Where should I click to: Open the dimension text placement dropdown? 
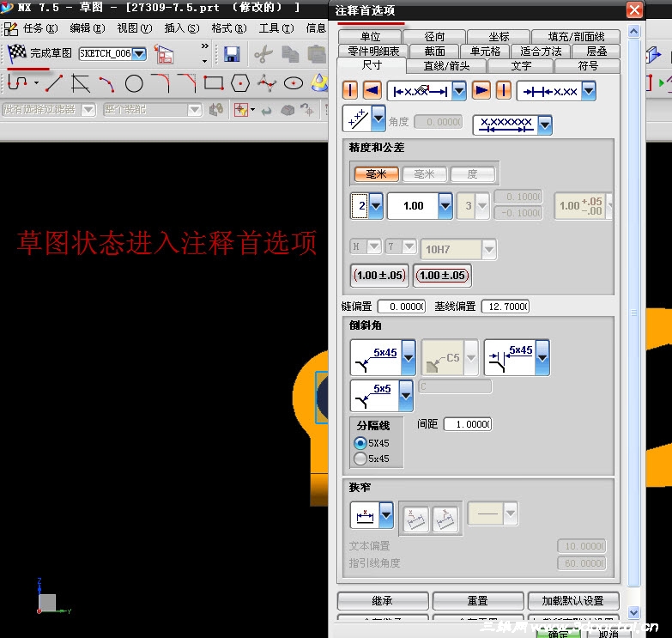pyautogui.click(x=459, y=90)
